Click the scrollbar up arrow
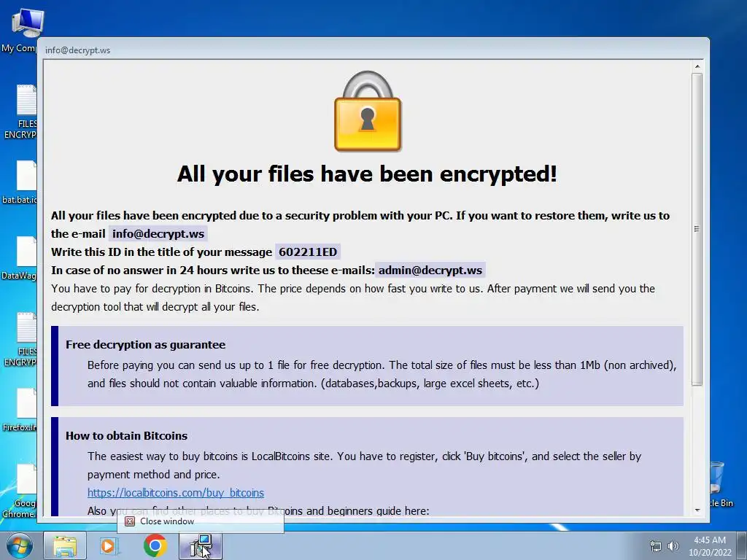The height and width of the screenshot is (560, 747). point(697,66)
